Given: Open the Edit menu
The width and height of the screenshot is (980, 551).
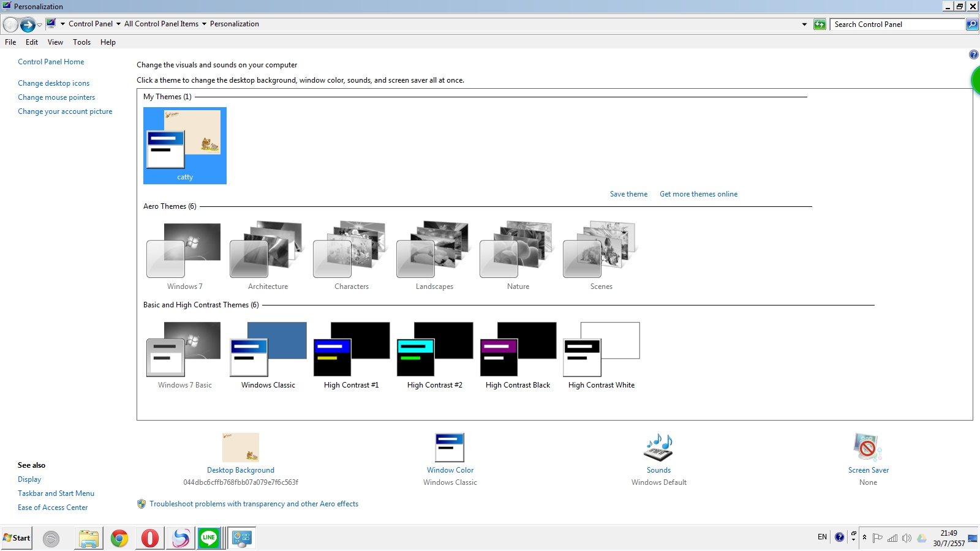Looking at the screenshot, I should pyautogui.click(x=32, y=42).
